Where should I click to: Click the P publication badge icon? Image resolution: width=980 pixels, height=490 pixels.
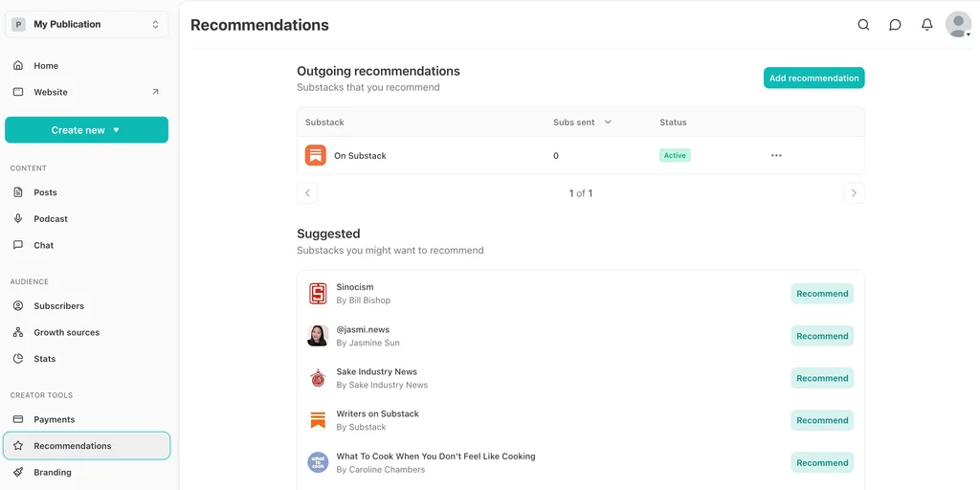pyautogui.click(x=19, y=24)
